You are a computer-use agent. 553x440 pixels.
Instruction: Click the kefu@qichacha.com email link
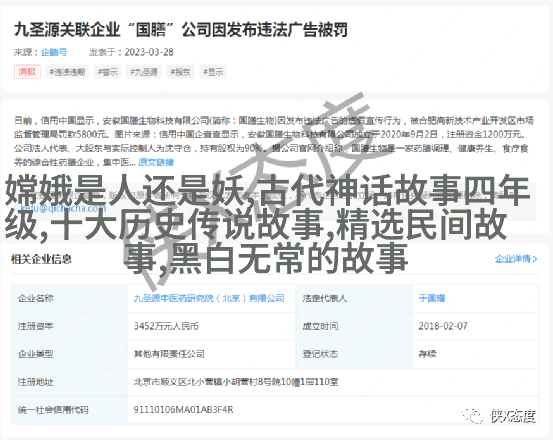click(63, 208)
